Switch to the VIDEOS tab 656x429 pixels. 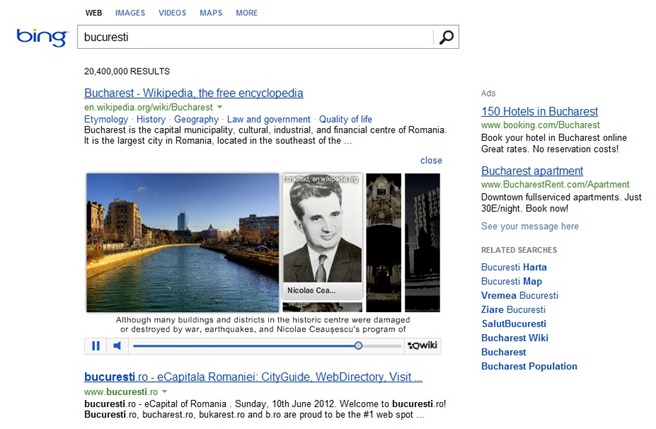click(x=172, y=13)
